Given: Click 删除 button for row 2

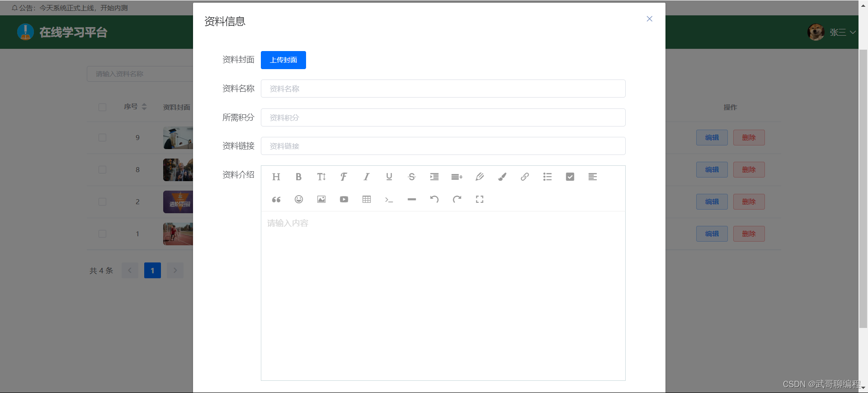Looking at the screenshot, I should pyautogui.click(x=749, y=202).
